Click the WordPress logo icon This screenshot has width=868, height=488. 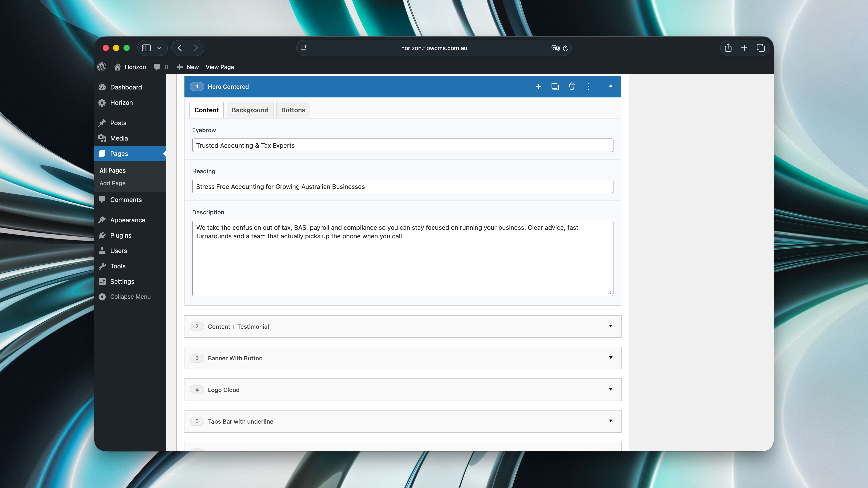coord(102,67)
